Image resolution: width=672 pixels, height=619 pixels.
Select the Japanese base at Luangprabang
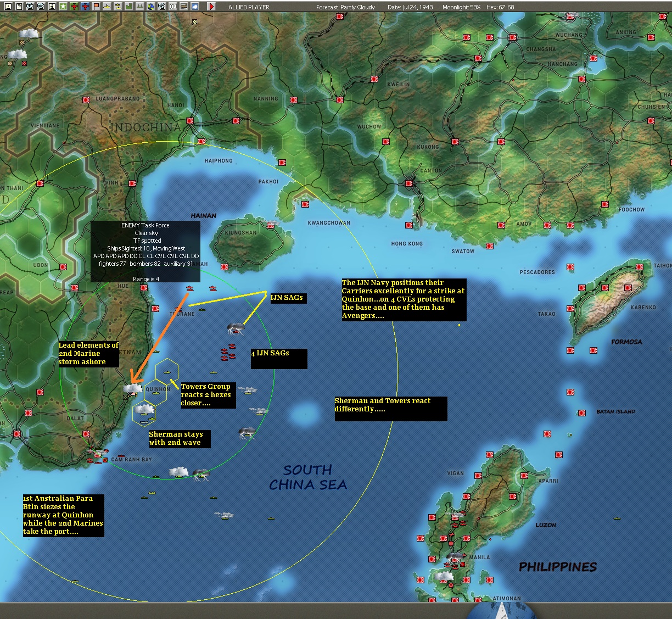[x=86, y=100]
